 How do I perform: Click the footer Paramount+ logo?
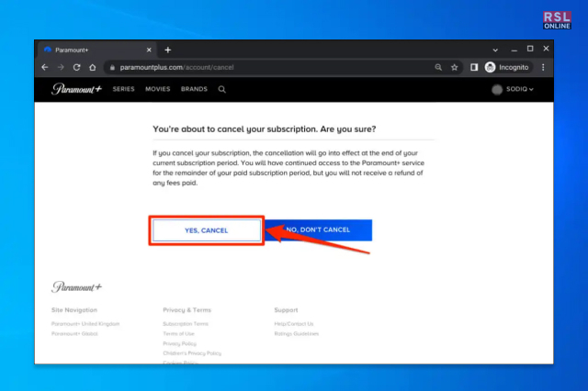[x=76, y=287]
